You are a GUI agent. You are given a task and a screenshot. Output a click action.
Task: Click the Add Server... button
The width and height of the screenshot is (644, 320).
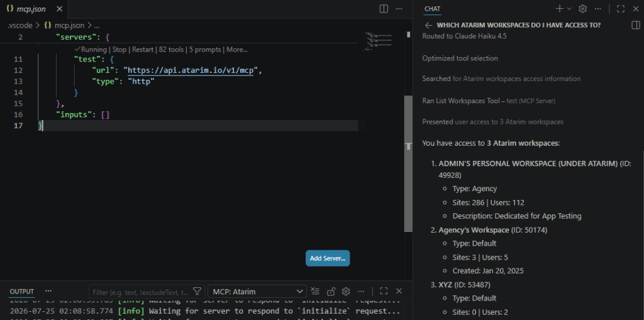coord(327,258)
